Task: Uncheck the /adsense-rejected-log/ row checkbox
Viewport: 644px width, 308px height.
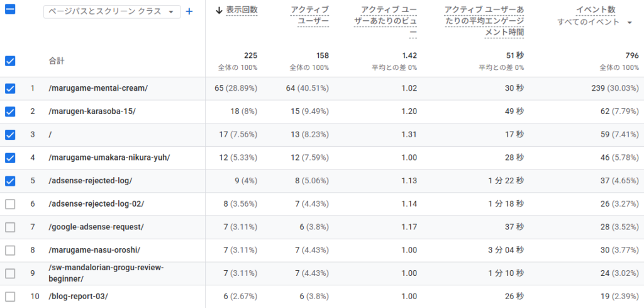Action: 10,181
